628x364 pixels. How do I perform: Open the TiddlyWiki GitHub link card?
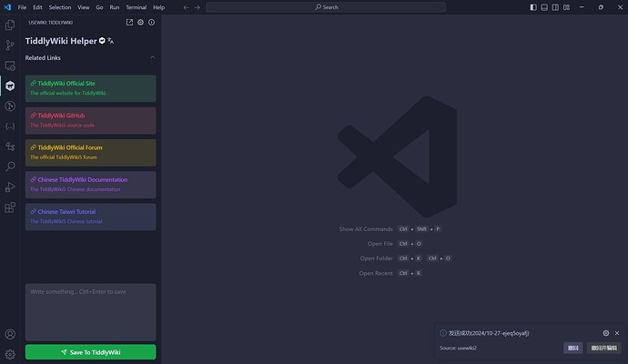90,120
